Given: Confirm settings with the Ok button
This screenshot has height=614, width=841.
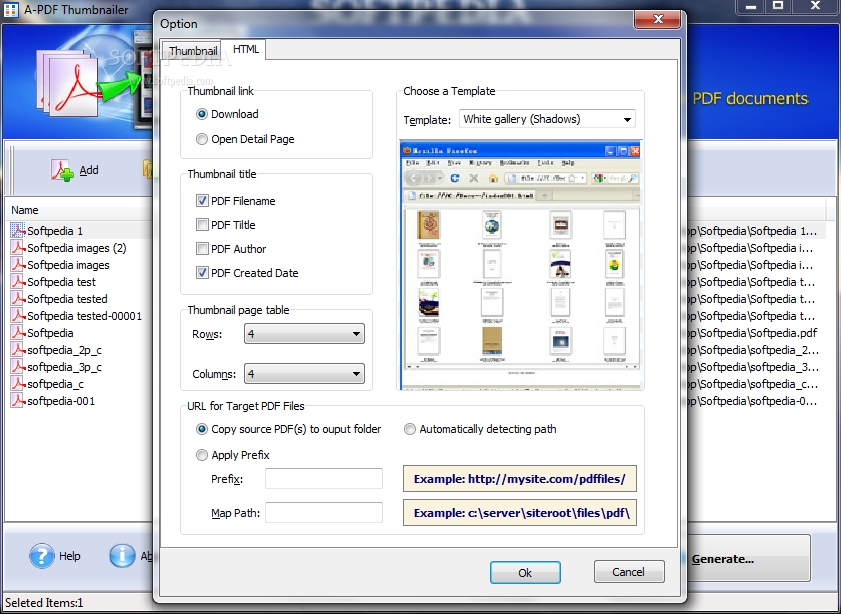Looking at the screenshot, I should [x=525, y=572].
